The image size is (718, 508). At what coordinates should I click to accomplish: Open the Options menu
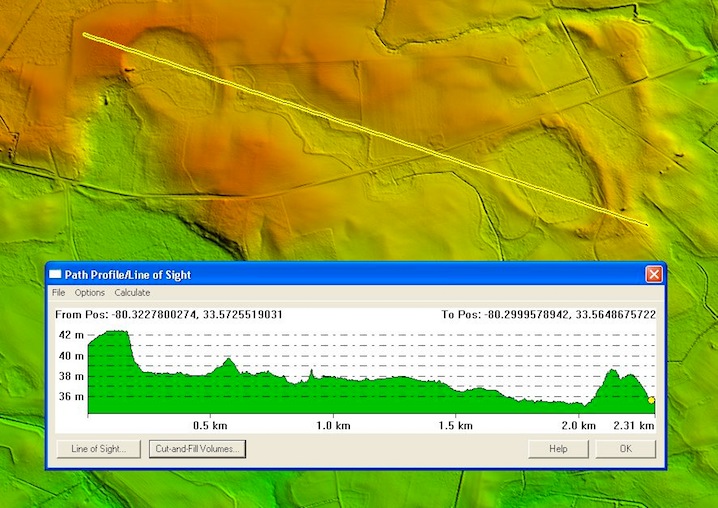click(x=90, y=293)
